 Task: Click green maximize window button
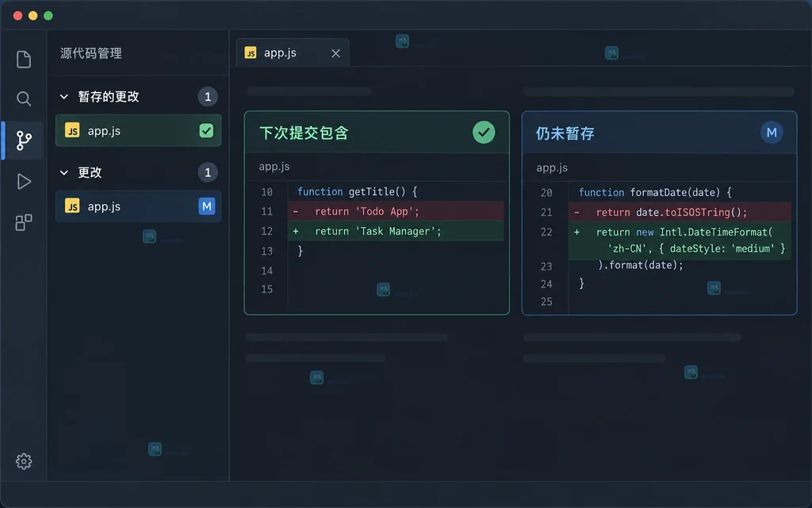tap(48, 16)
